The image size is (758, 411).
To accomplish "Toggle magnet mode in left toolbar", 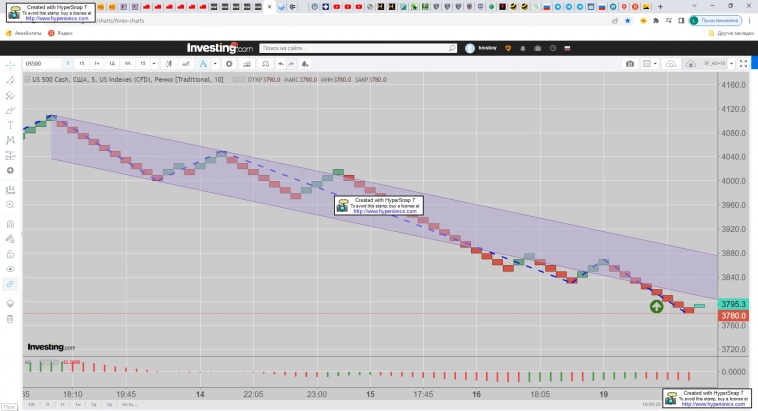I will click(x=10, y=223).
